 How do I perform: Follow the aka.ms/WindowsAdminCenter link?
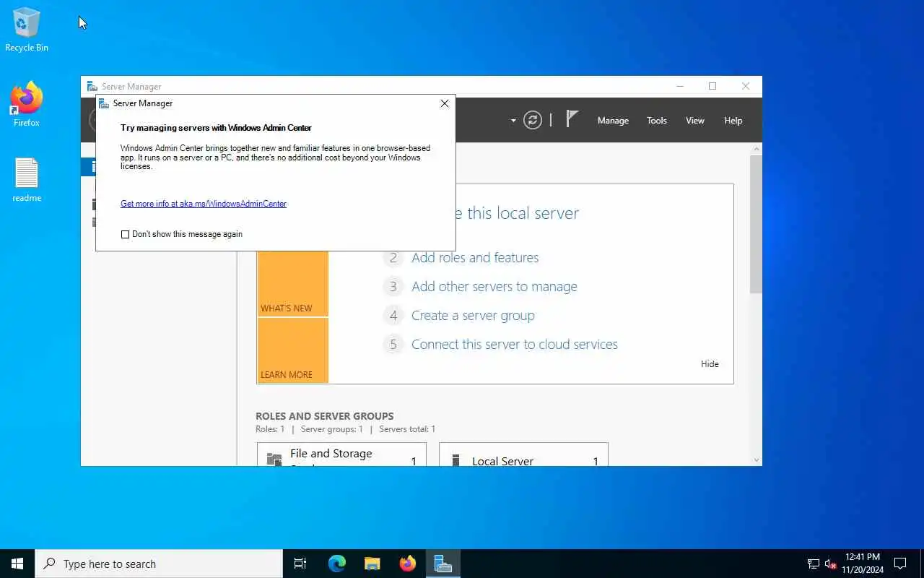click(204, 204)
